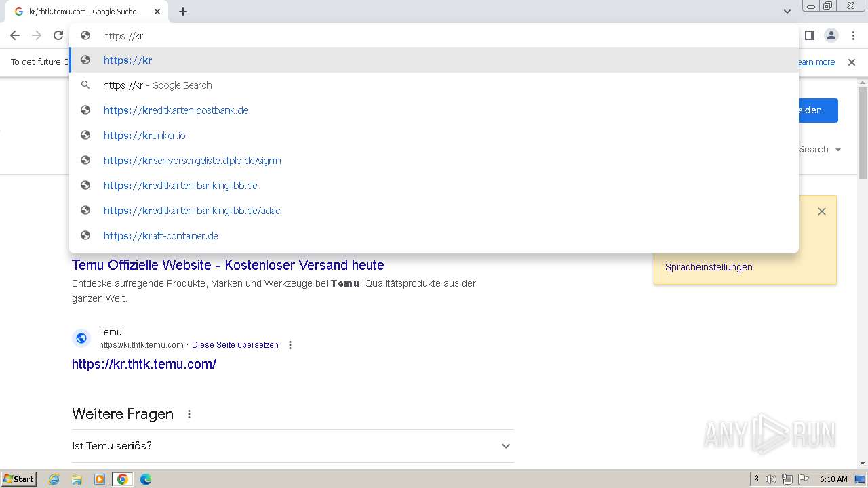Open the Safe Search dropdown arrow

point(838,150)
